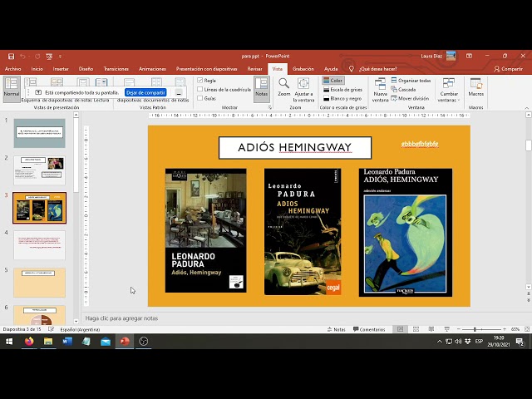Arrange windows in Cascada

tap(403, 90)
